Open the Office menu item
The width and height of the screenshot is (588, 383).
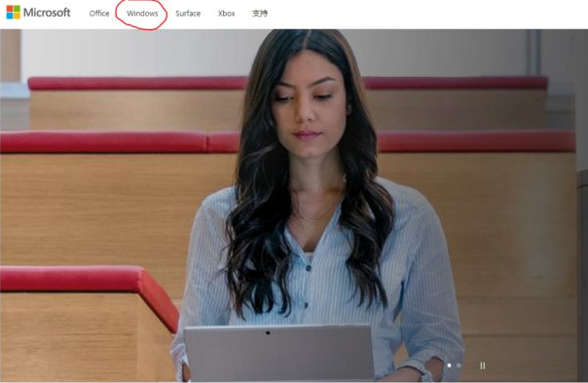[99, 13]
